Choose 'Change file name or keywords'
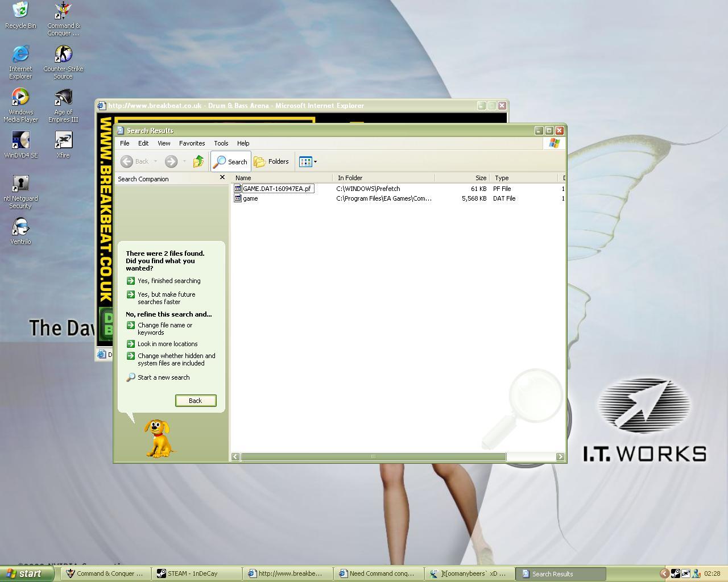The width and height of the screenshot is (728, 582). click(x=160, y=329)
